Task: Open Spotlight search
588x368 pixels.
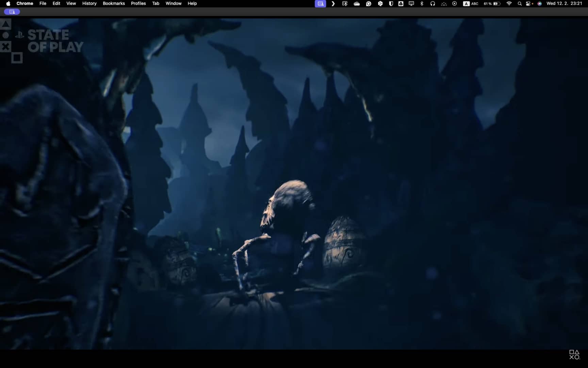Action: pos(520,3)
